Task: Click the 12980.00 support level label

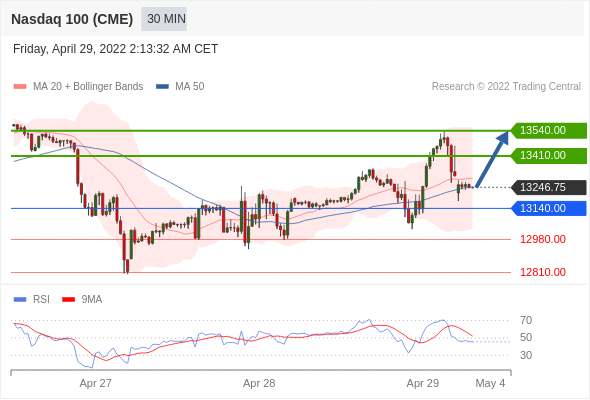Action: [543, 239]
